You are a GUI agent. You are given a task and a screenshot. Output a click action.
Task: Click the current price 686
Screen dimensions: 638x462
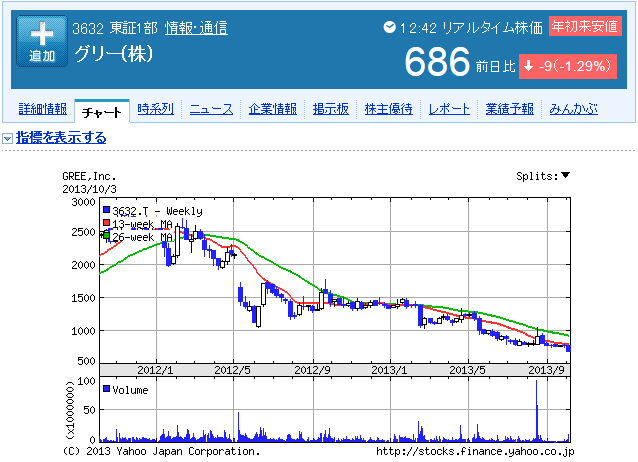[x=437, y=62]
